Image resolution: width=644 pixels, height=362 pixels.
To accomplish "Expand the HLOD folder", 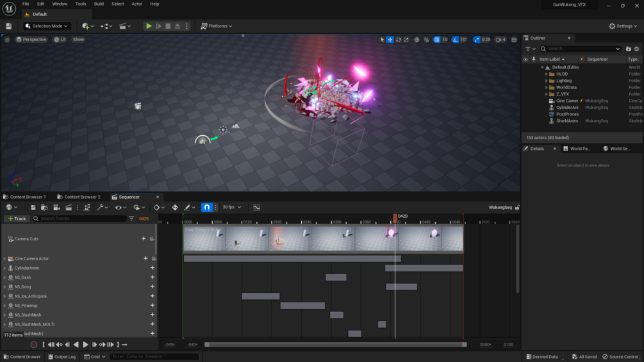I will [x=546, y=74].
